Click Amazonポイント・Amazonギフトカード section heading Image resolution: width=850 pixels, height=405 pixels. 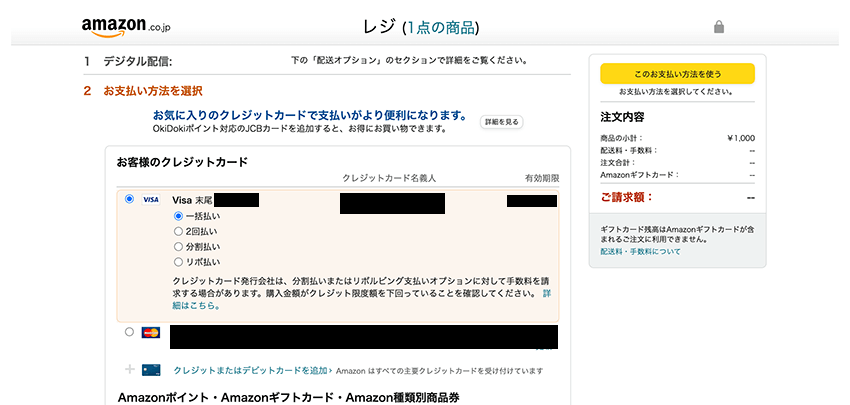coord(288,398)
